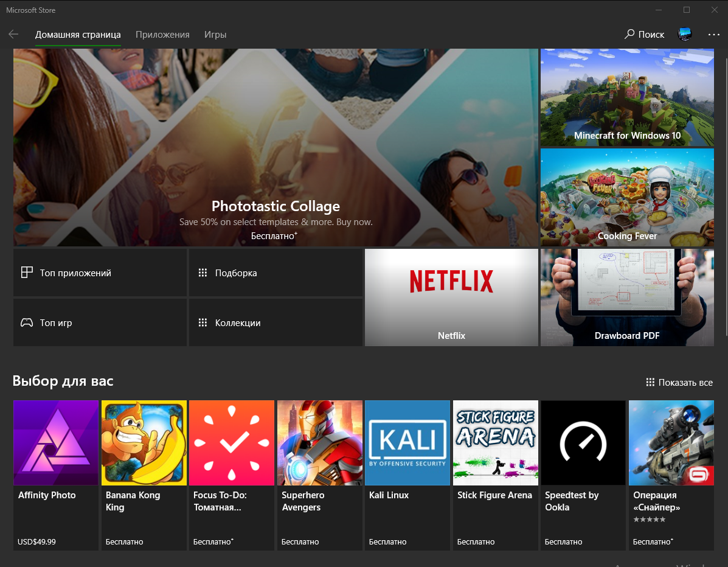Open the three-dot more options menu
The height and width of the screenshot is (567, 728).
tap(713, 34)
